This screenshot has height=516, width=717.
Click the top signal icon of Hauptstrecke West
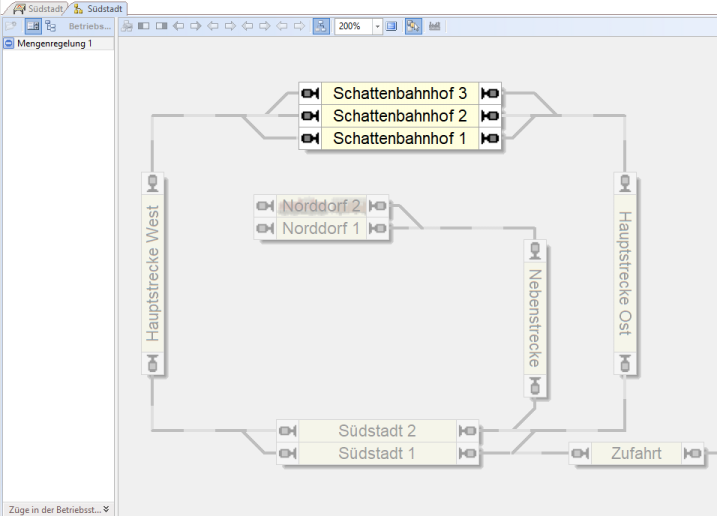(152, 182)
